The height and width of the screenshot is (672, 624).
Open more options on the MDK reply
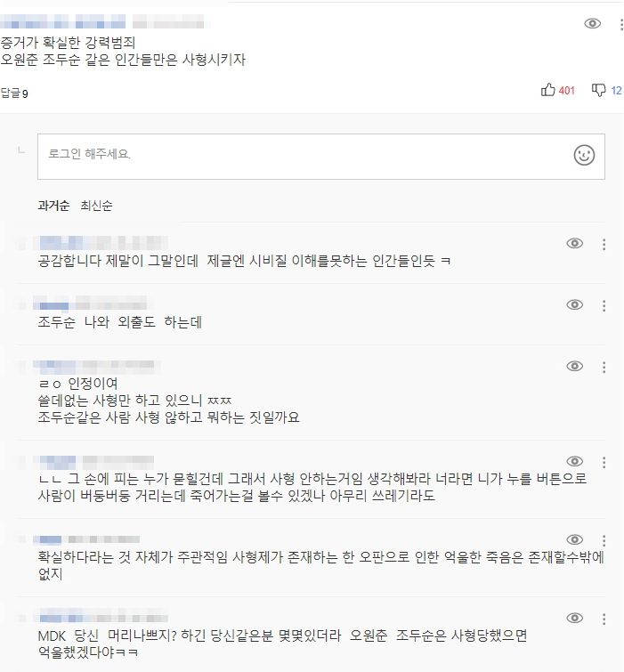coord(604,618)
